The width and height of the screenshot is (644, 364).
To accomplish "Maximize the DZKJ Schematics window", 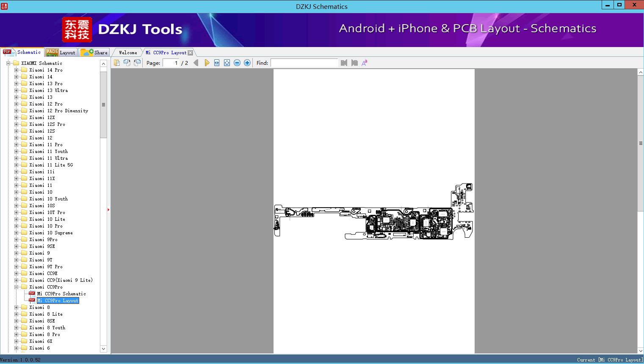I will (619, 5).
